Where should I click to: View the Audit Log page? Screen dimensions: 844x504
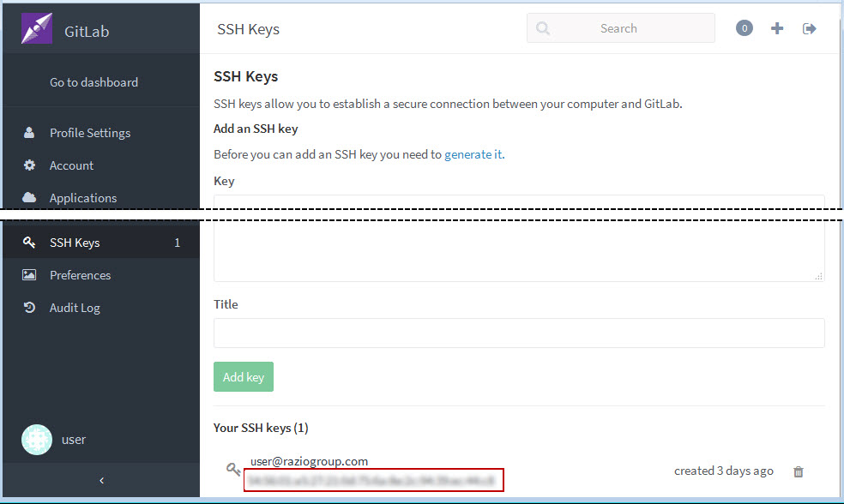[75, 308]
